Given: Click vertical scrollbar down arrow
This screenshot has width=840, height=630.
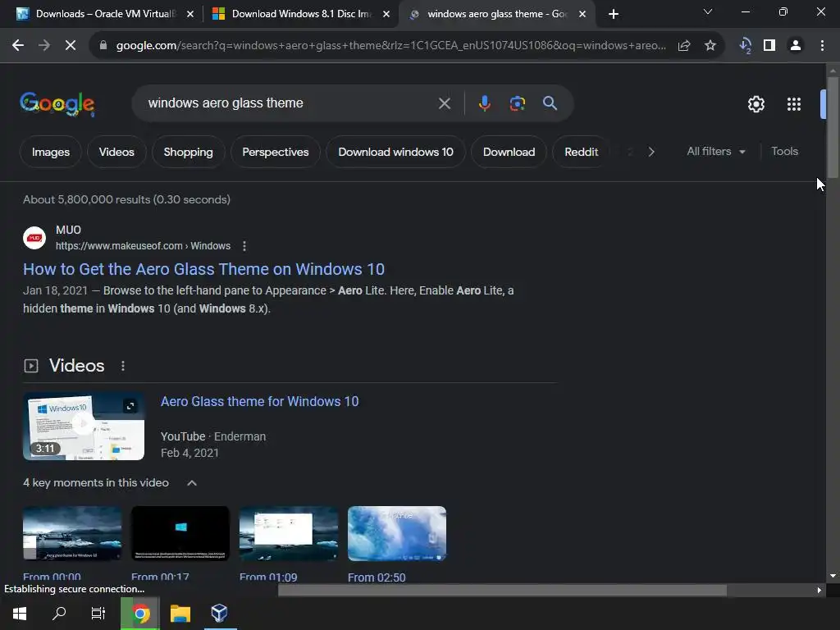Looking at the screenshot, I should point(833,576).
